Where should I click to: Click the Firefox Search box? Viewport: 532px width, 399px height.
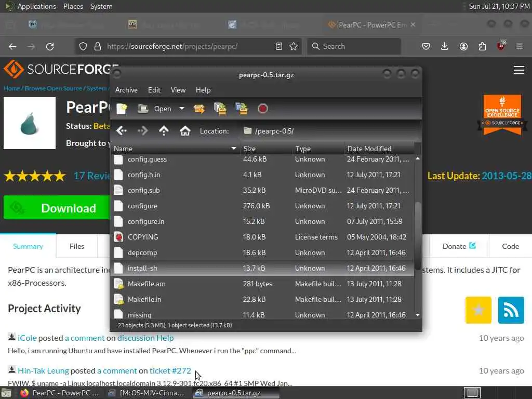pos(354,46)
